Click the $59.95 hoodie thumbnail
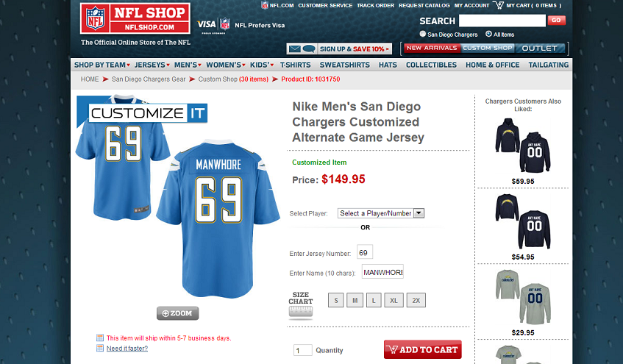This screenshot has height=364, width=623. click(x=522, y=146)
